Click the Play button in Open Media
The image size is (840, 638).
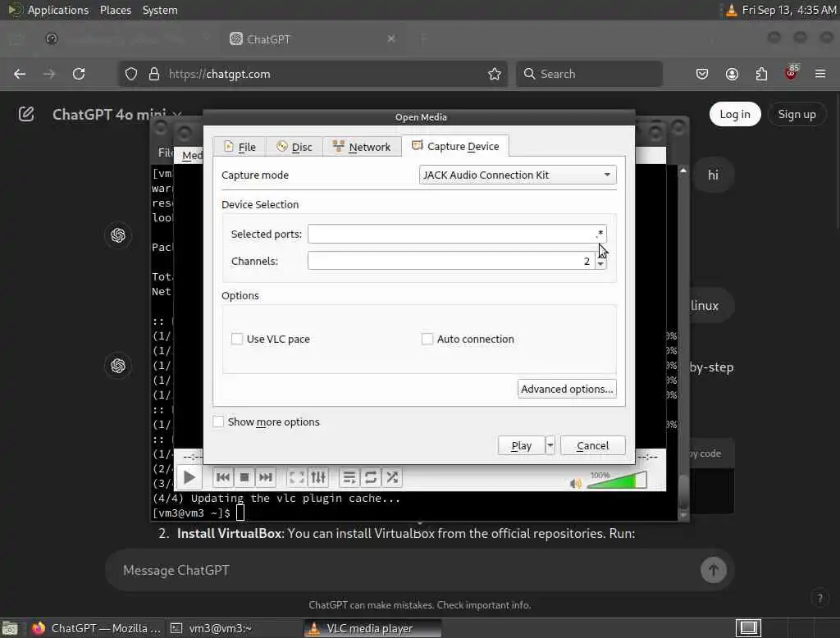521,445
